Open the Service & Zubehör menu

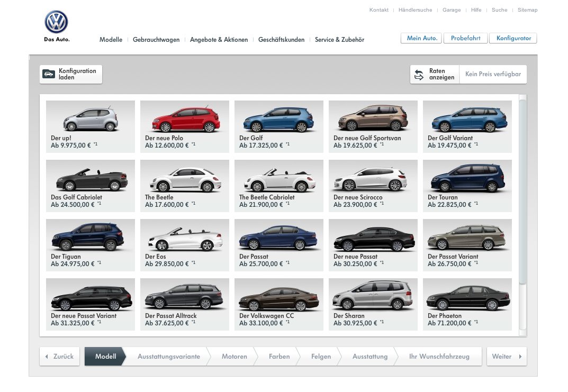click(x=339, y=40)
